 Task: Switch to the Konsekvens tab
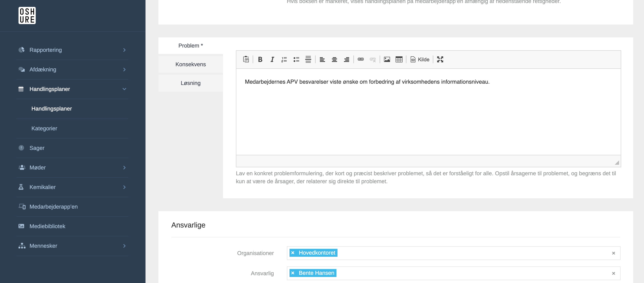click(190, 65)
